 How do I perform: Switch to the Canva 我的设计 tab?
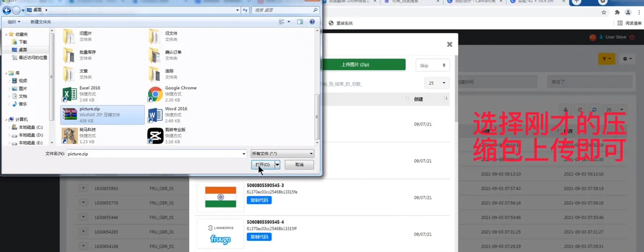[473, 3]
